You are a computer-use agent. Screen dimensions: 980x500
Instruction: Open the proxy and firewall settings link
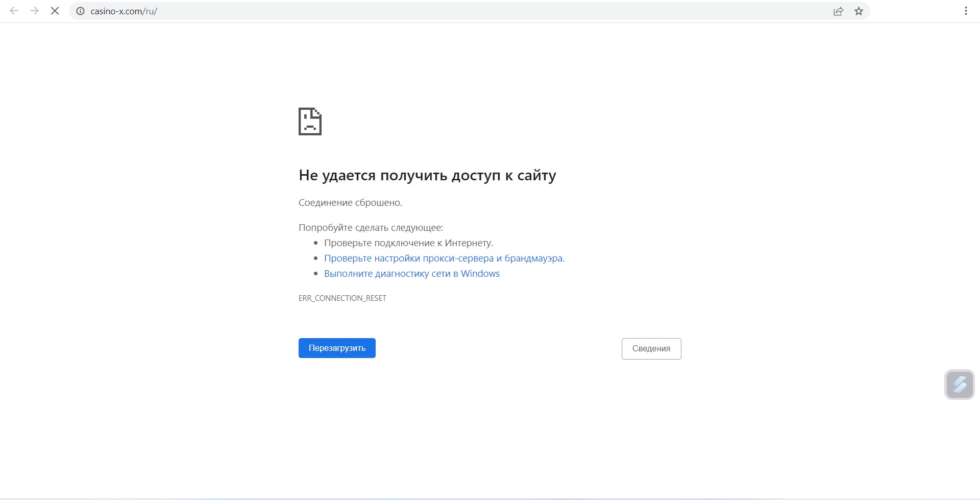(x=444, y=258)
